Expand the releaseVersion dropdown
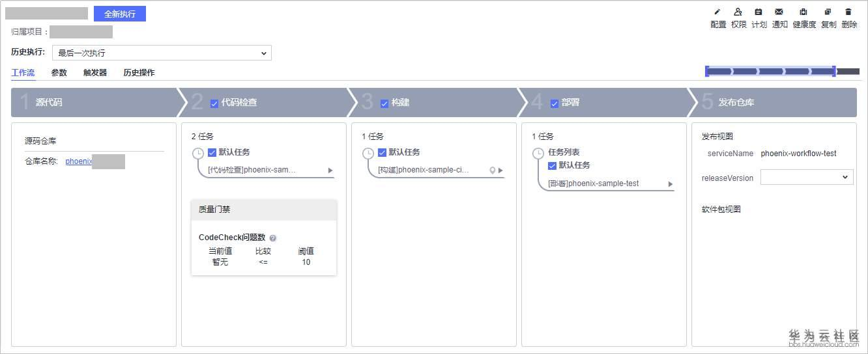This screenshot has width=868, height=354. click(806, 177)
